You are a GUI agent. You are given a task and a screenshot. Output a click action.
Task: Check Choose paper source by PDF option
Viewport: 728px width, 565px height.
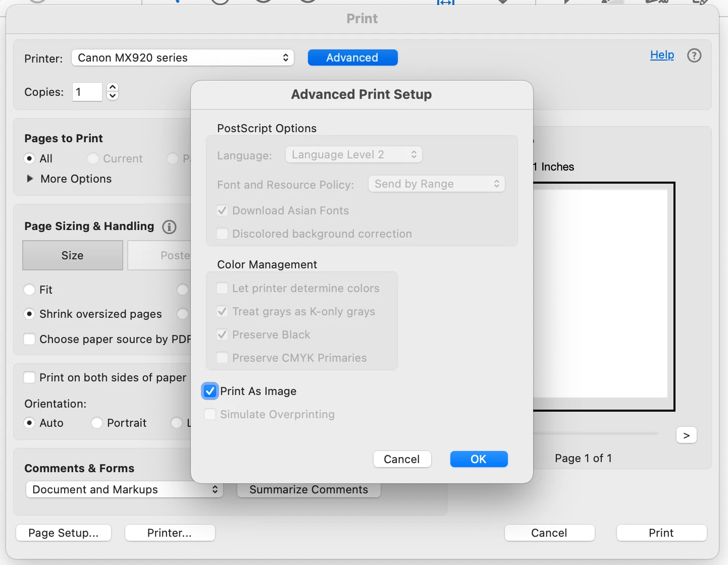(29, 339)
